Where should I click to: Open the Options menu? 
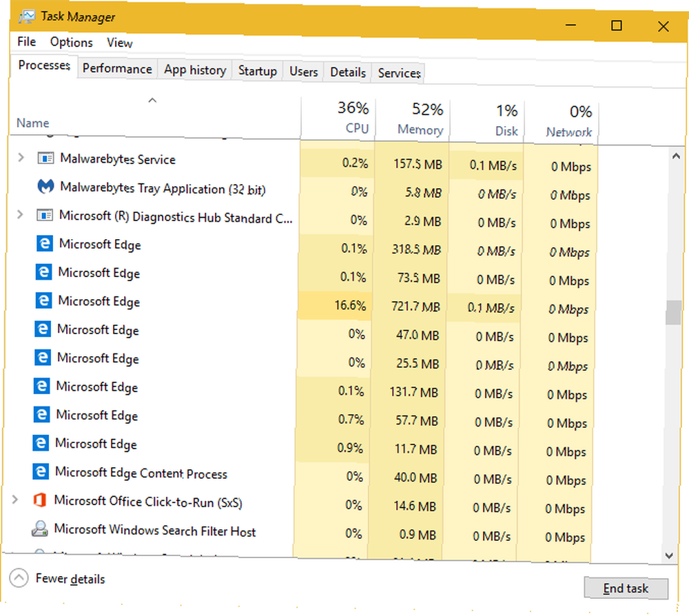coord(71,42)
